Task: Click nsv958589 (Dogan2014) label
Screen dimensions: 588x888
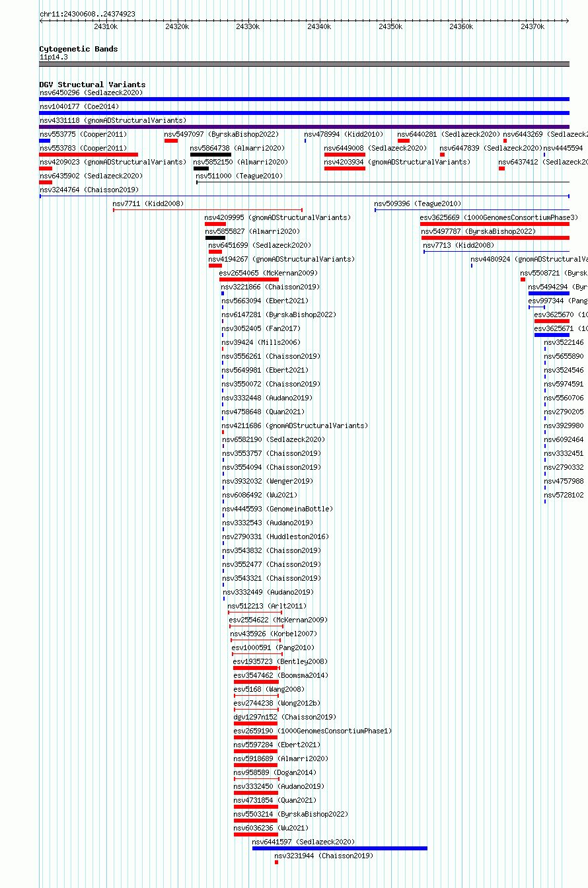Action: pyautogui.click(x=275, y=772)
